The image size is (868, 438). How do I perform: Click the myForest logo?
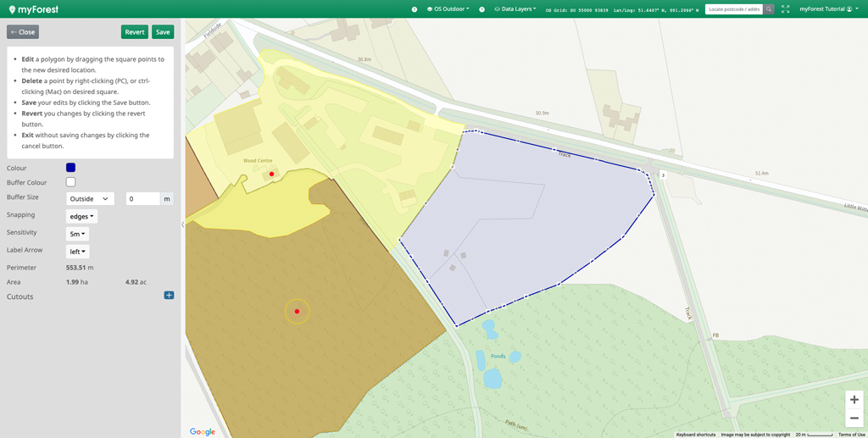pos(34,9)
